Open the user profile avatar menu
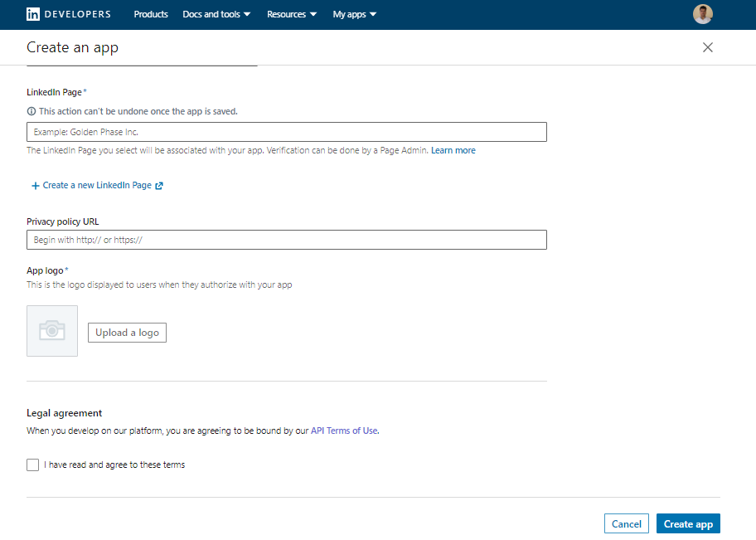Image resolution: width=756 pixels, height=540 pixels. tap(702, 14)
